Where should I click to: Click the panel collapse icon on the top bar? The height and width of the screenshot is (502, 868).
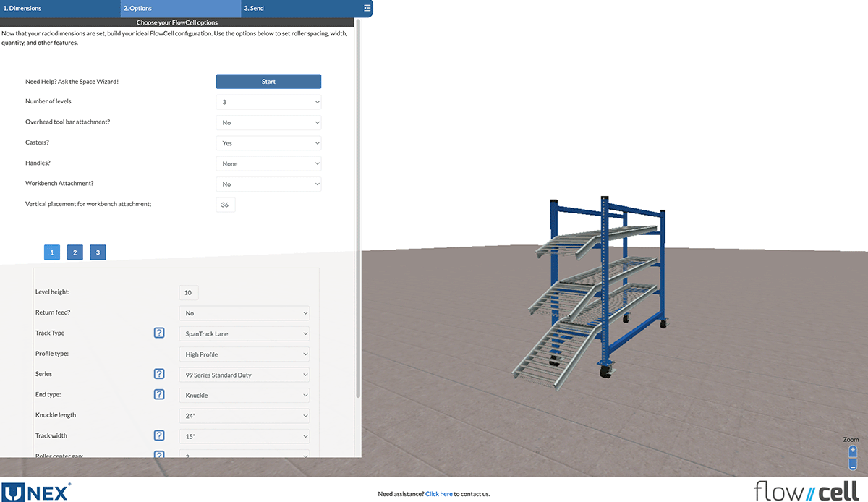pos(366,8)
